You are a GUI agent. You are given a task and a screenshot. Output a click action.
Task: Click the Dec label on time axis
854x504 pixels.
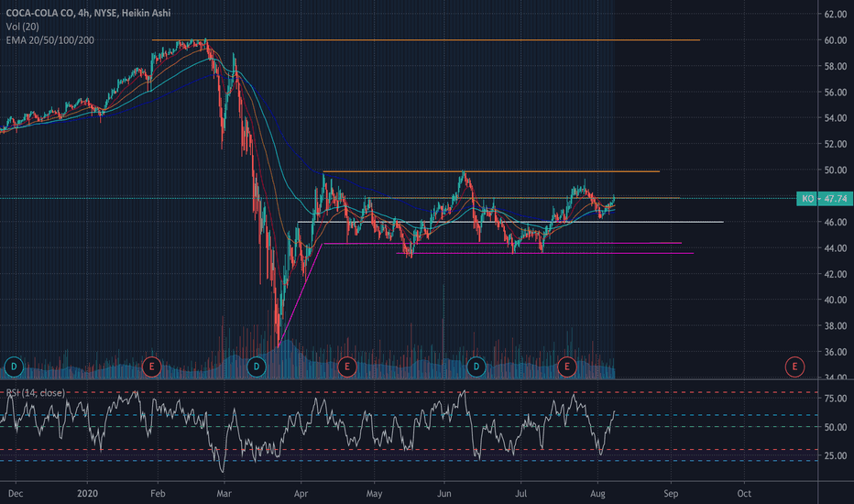[16, 494]
